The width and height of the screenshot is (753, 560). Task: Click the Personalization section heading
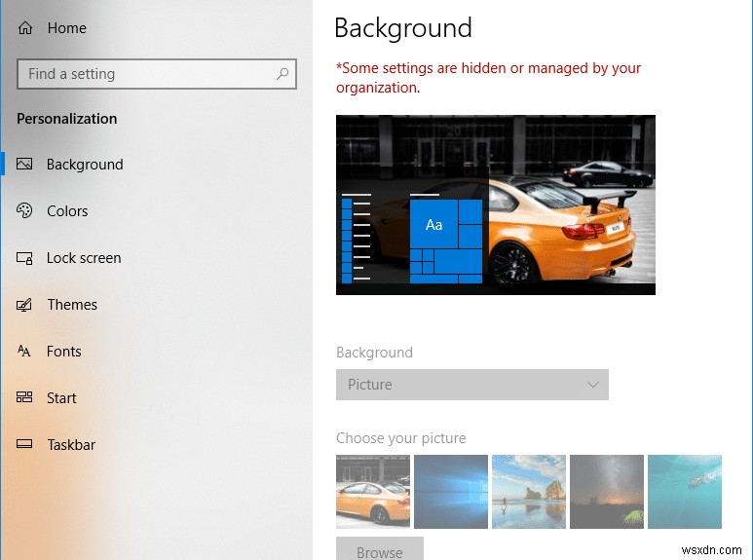(67, 119)
